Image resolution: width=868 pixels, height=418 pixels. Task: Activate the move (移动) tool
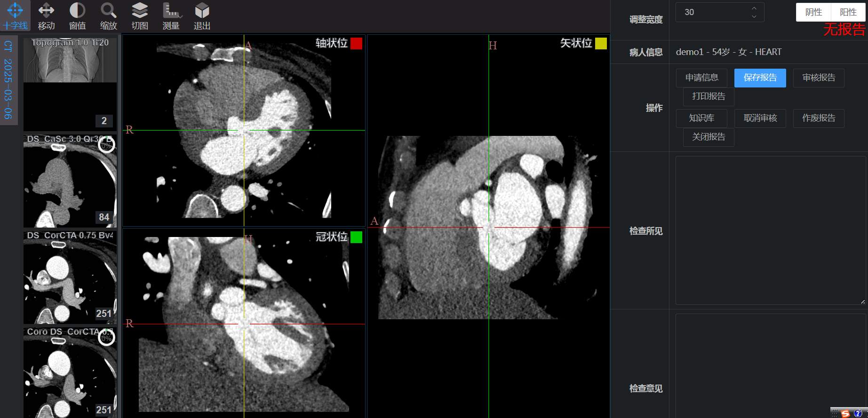coord(46,16)
